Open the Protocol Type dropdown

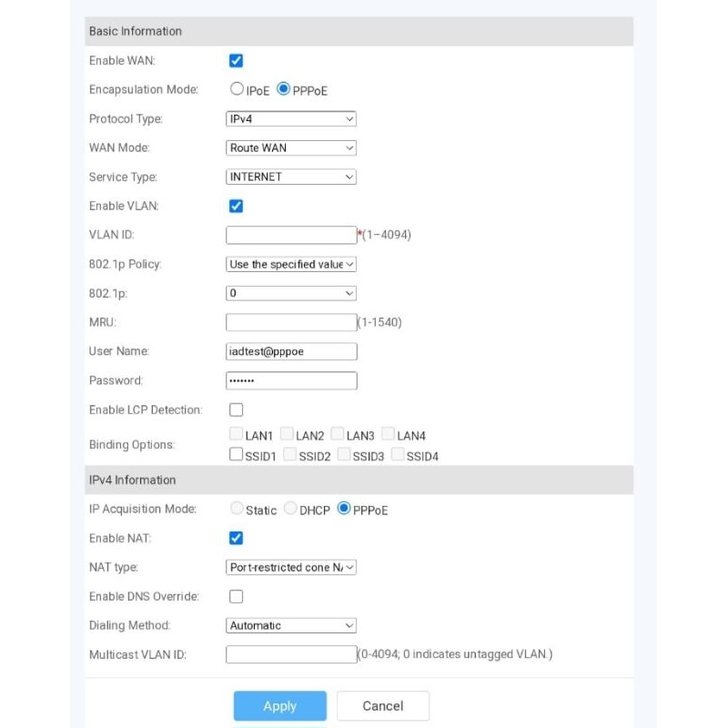290,119
